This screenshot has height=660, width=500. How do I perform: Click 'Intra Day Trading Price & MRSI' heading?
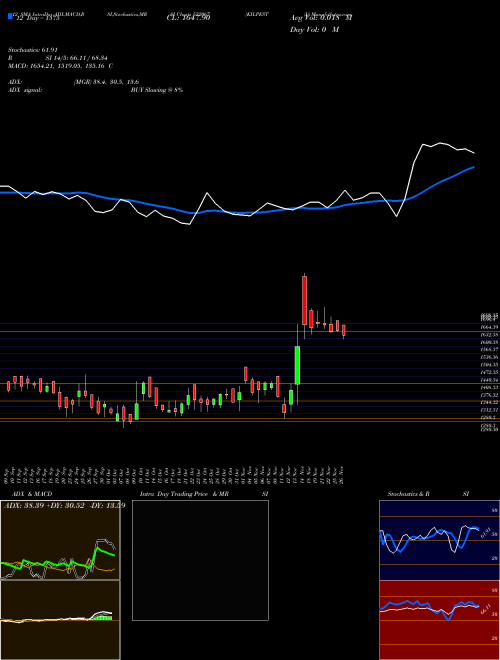204,494
